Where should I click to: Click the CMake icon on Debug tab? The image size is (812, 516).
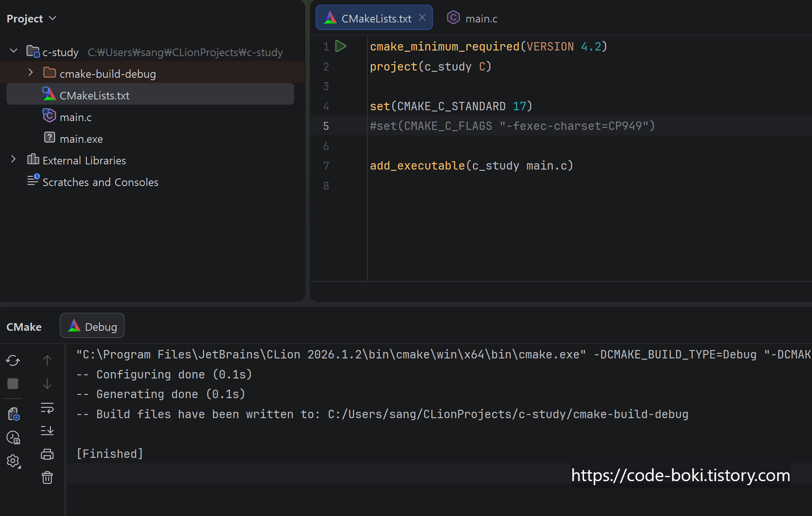pos(74,325)
